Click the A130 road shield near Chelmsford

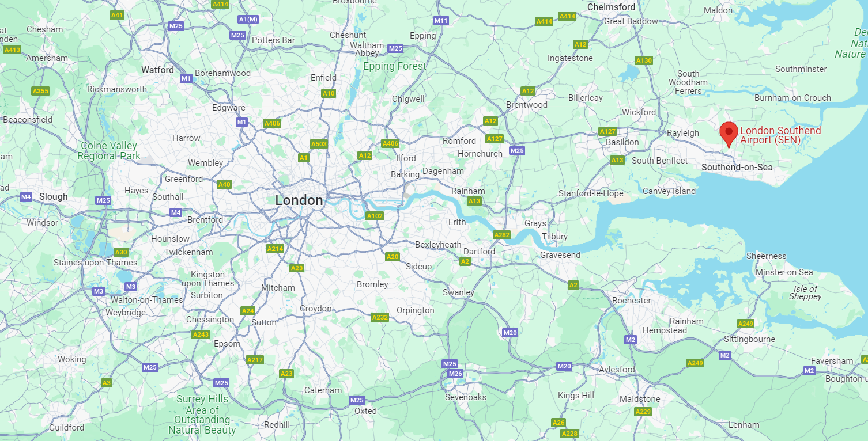[644, 60]
